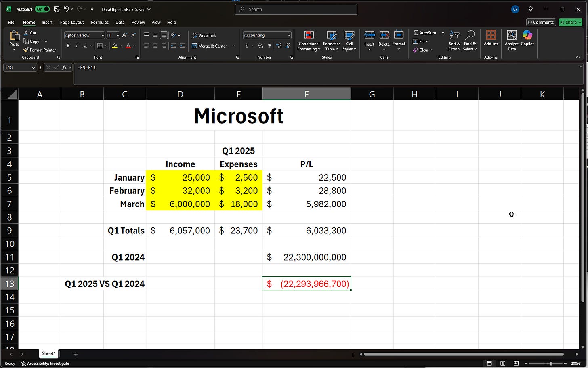Add a new sheet with plus button
Image resolution: width=588 pixels, height=368 pixels.
[x=76, y=354]
